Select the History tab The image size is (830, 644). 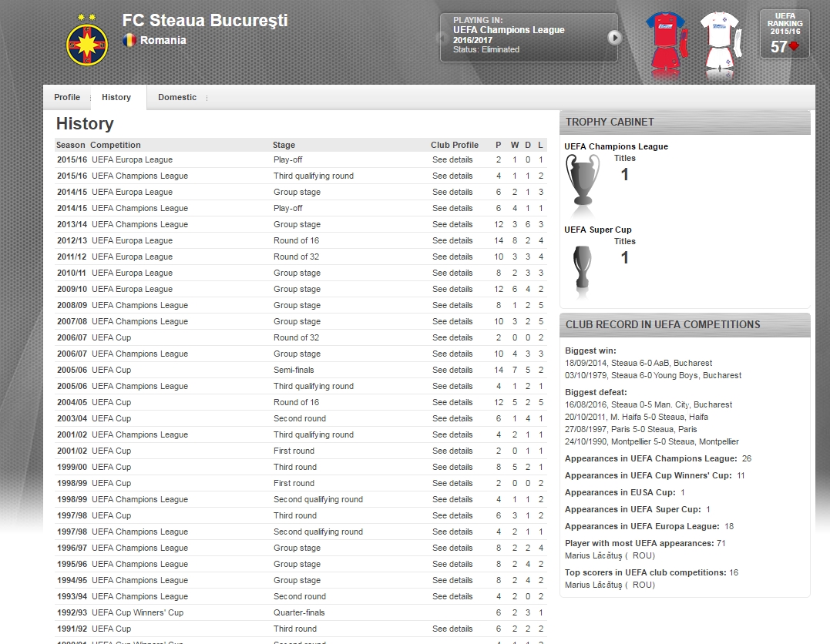click(x=116, y=97)
